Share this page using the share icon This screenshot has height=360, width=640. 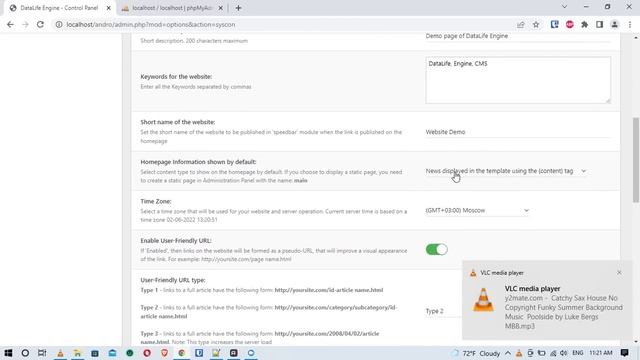520,24
